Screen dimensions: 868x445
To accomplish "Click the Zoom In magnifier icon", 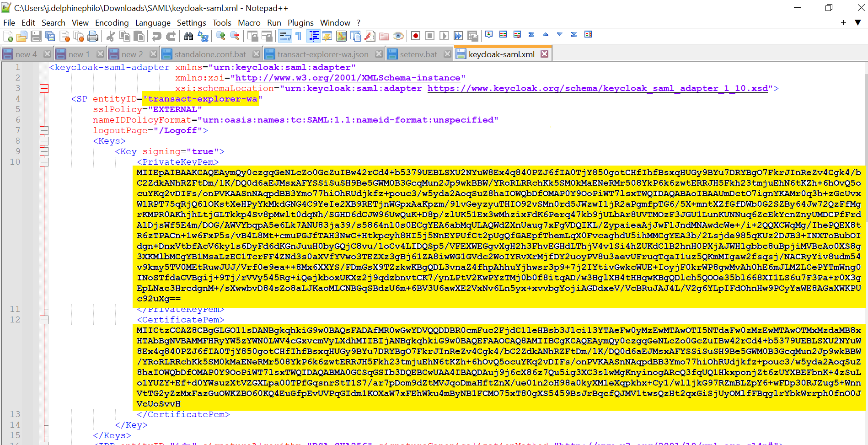I will [220, 36].
